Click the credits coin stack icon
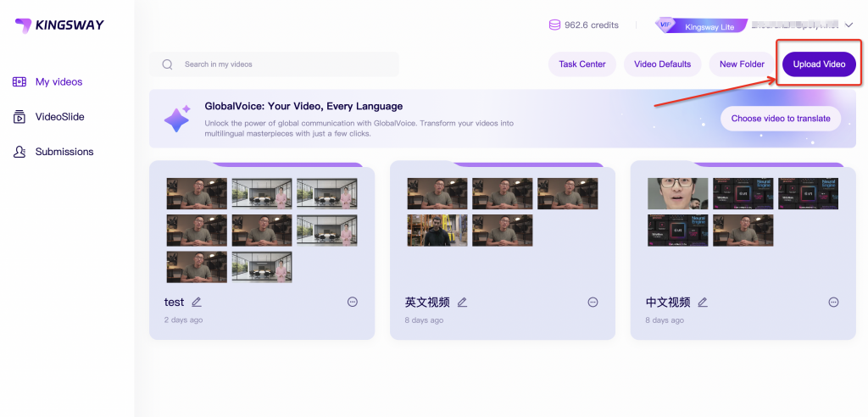The height and width of the screenshot is (417, 868). (554, 25)
